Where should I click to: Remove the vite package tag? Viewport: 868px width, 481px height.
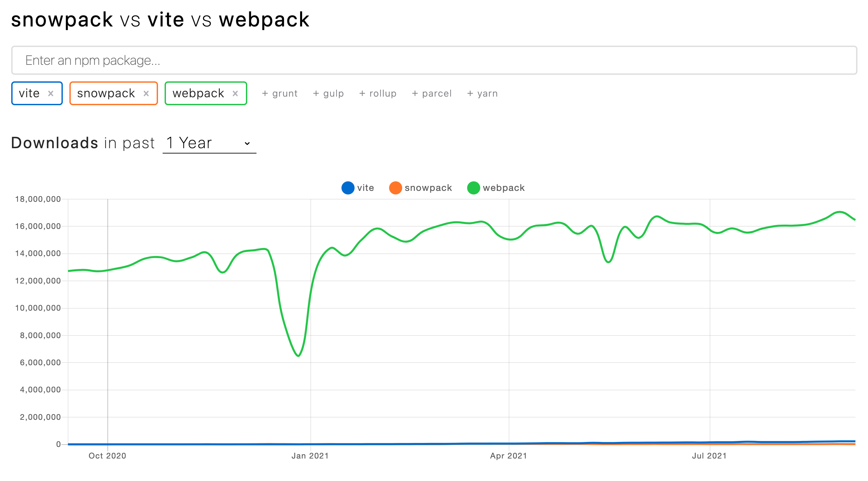(51, 93)
